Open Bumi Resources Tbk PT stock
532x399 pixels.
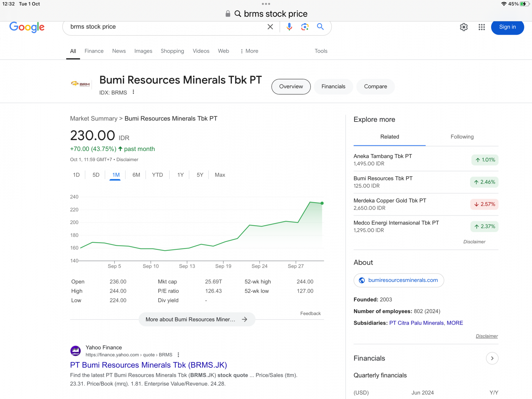tap(426, 182)
